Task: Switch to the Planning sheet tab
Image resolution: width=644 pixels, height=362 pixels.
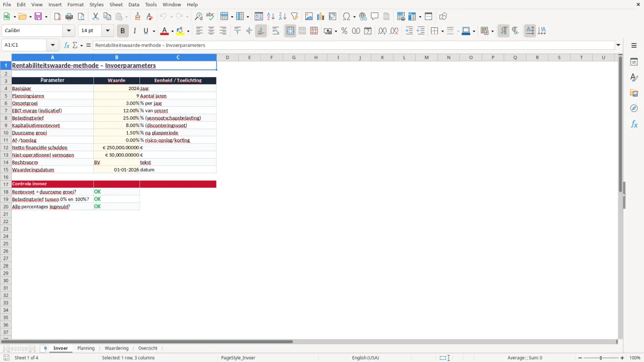Action: point(86,348)
